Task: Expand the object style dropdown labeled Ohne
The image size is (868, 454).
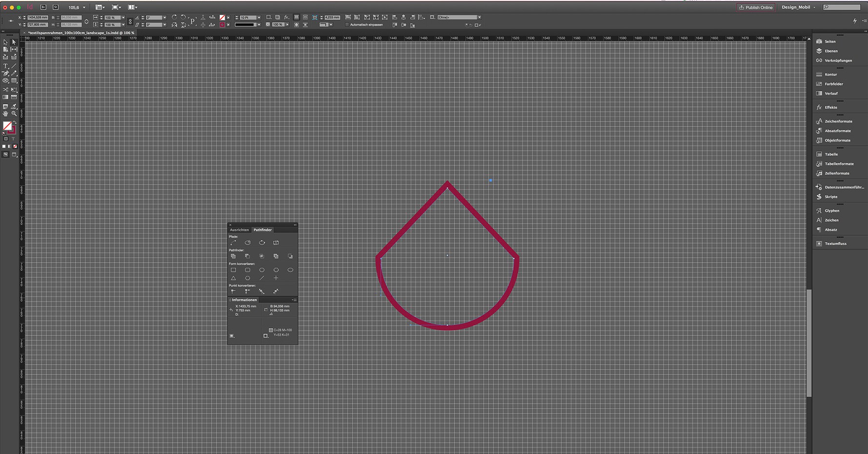Action: click(479, 17)
